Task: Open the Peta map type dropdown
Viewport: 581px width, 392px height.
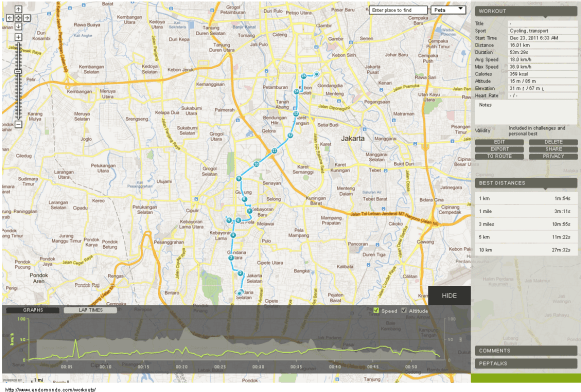Action: point(448,10)
